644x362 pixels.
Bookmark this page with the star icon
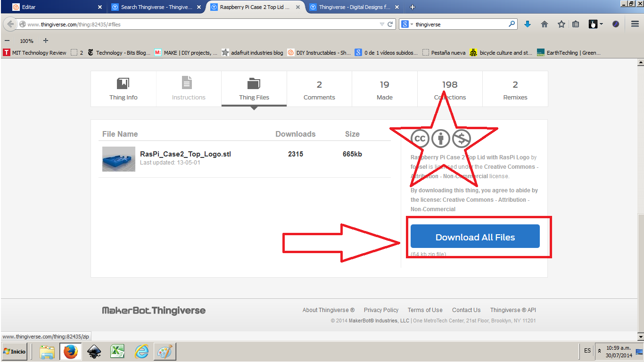pos(561,24)
